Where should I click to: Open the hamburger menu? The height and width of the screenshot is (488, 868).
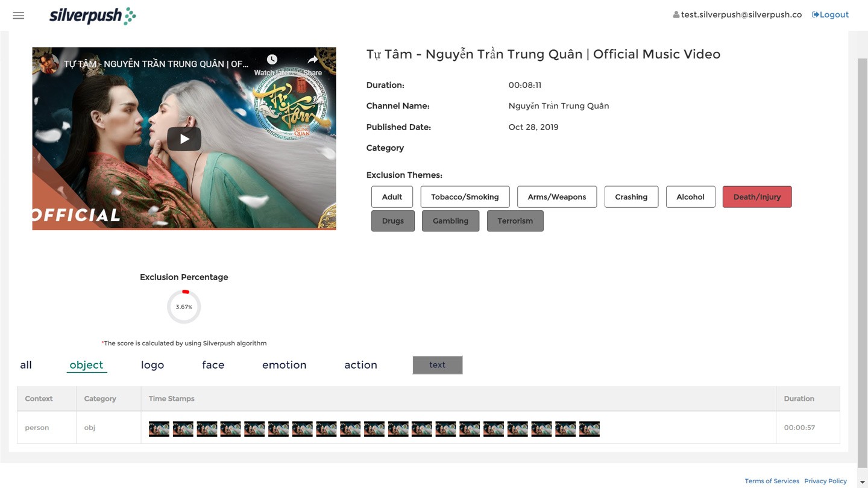pos(19,16)
